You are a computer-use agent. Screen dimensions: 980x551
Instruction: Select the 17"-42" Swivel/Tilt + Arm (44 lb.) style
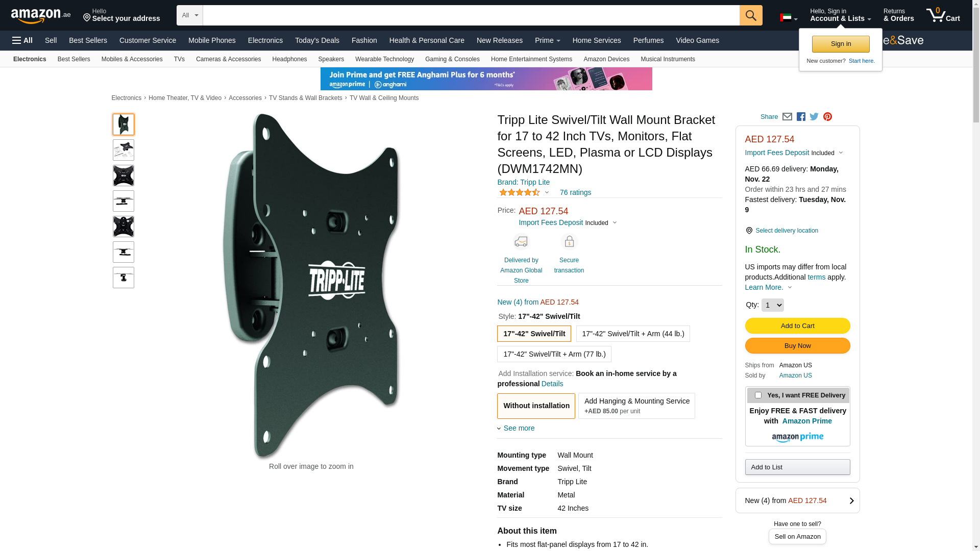633,334
